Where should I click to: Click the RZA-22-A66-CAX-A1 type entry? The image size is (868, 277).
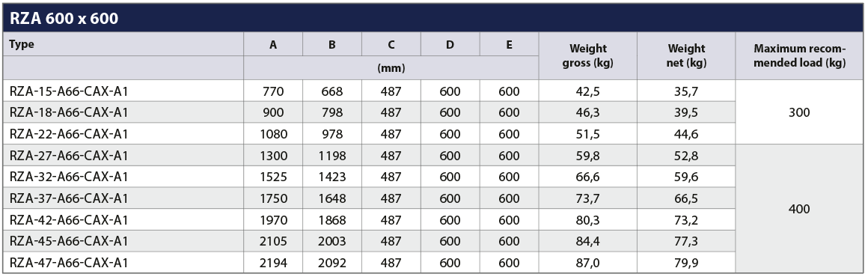point(69,134)
